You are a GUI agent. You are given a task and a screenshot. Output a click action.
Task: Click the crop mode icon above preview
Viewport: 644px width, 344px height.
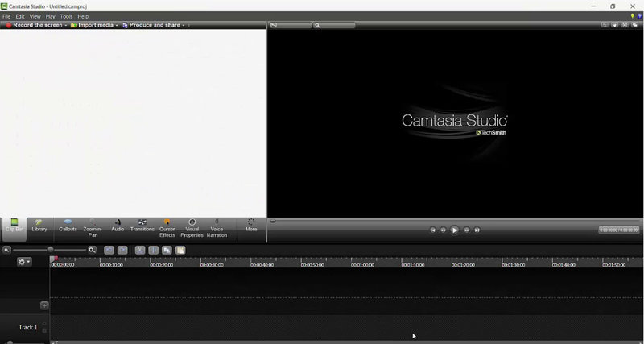(605, 25)
